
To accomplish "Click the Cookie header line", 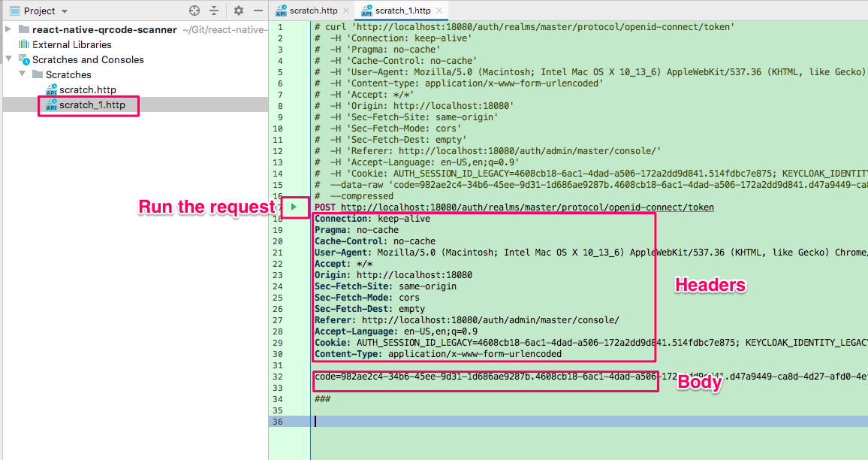I will click(x=590, y=343).
